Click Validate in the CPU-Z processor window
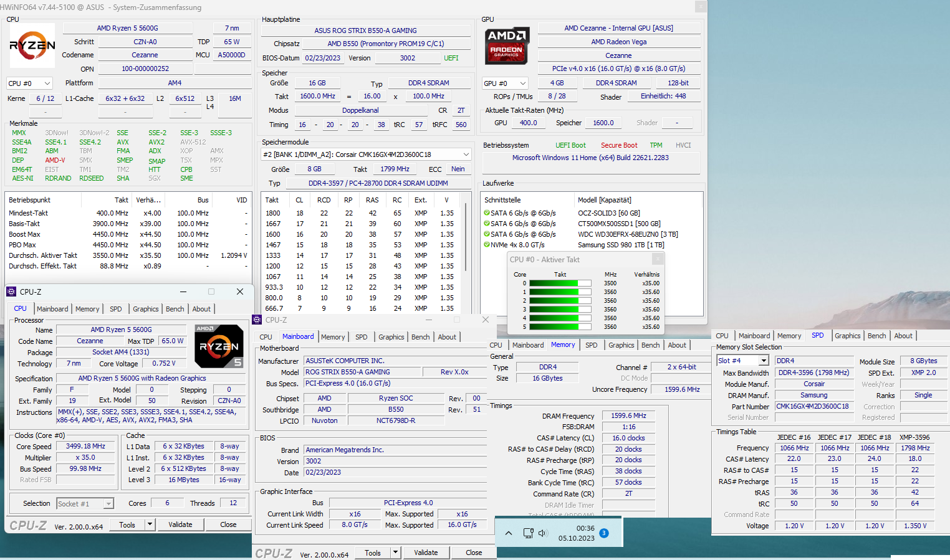The width and height of the screenshot is (950, 560). pos(180,524)
